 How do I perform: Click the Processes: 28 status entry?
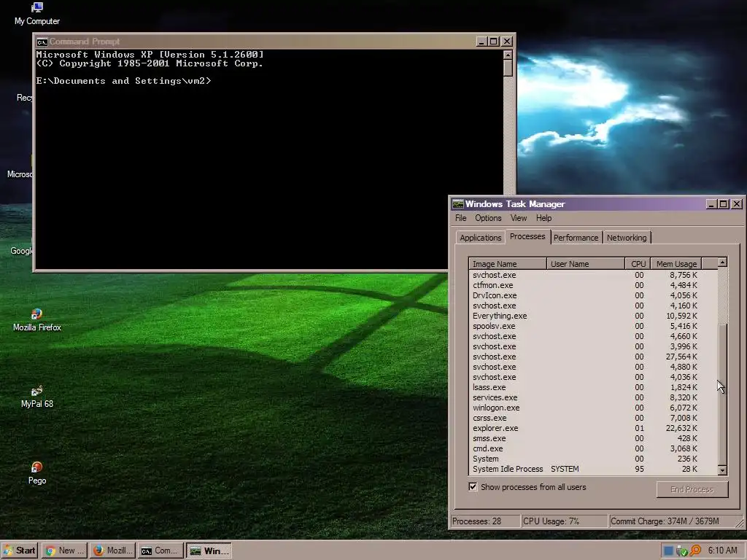(x=485, y=521)
